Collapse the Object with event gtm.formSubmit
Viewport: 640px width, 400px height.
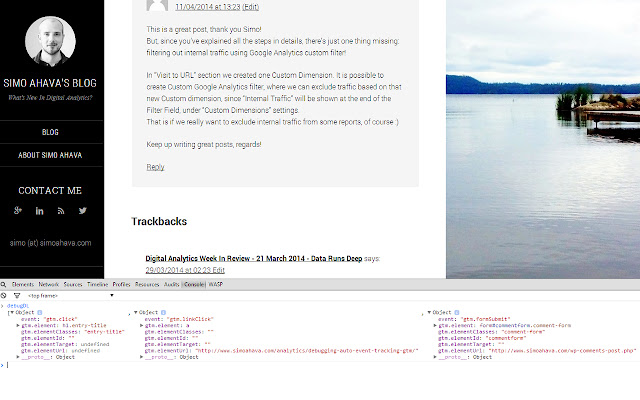pyautogui.click(x=429, y=312)
